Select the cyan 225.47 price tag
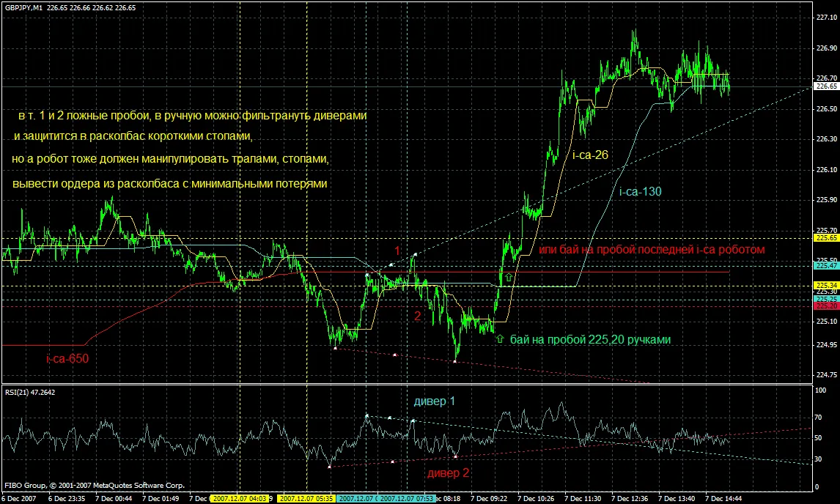Image resolution: width=840 pixels, height=504 pixels. 824,266
